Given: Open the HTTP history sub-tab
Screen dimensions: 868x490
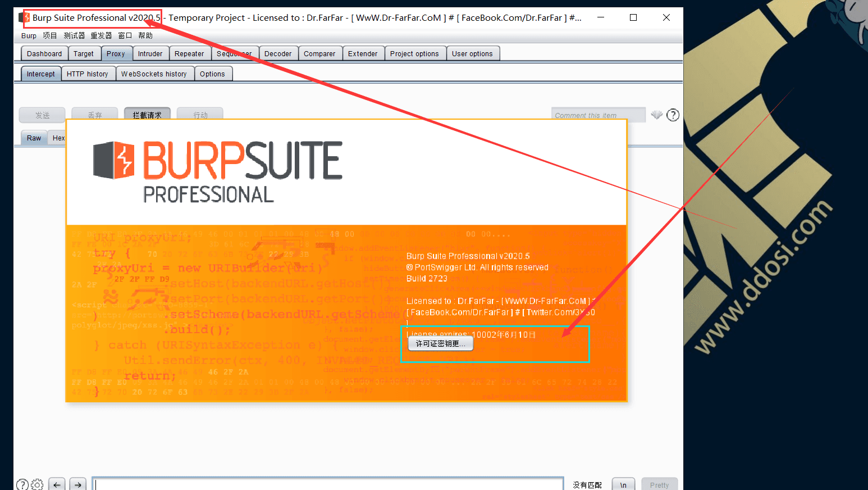Looking at the screenshot, I should [x=88, y=74].
